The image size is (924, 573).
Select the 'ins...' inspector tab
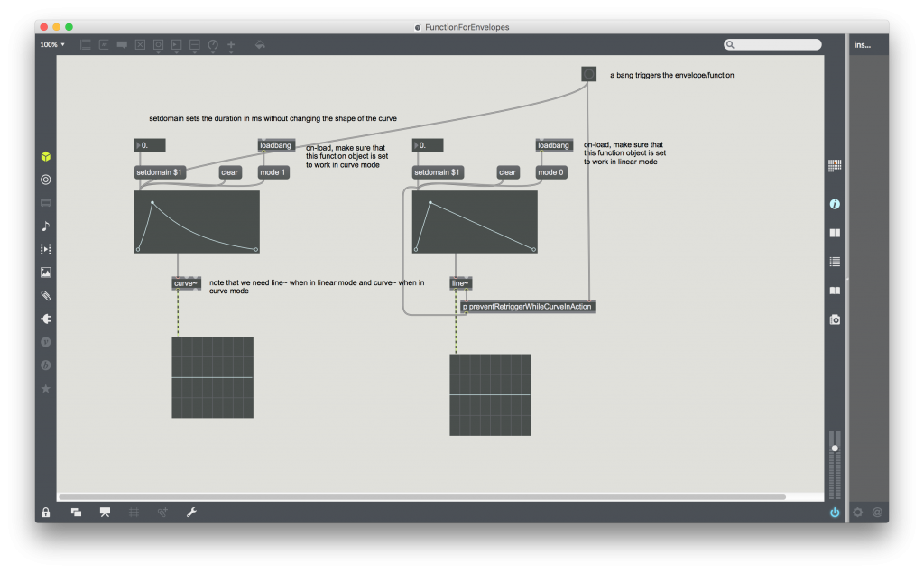coord(863,44)
